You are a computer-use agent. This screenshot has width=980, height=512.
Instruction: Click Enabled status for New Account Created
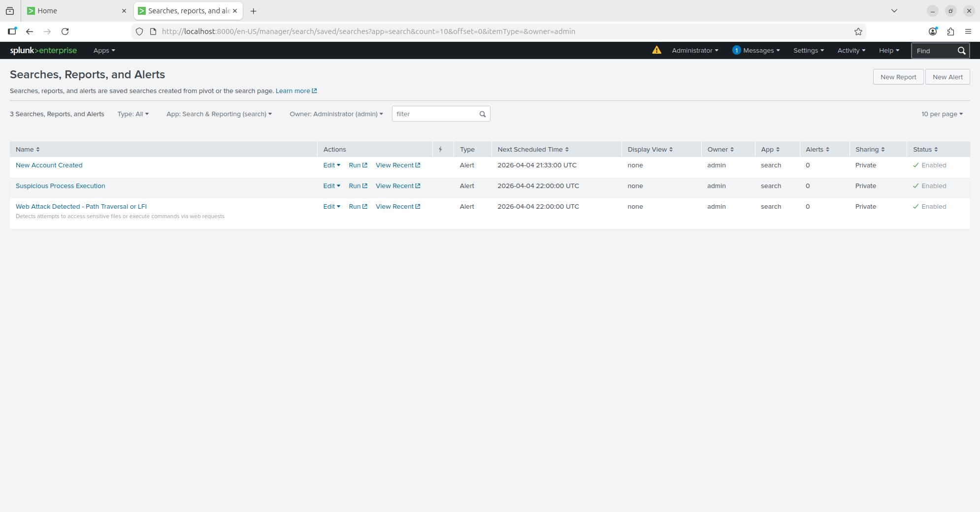click(930, 165)
